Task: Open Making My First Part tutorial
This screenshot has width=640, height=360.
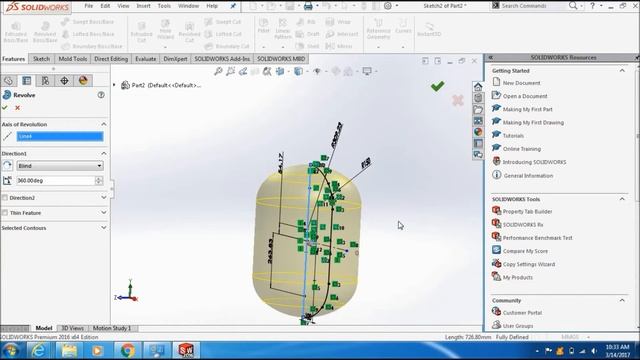Action: [527, 109]
